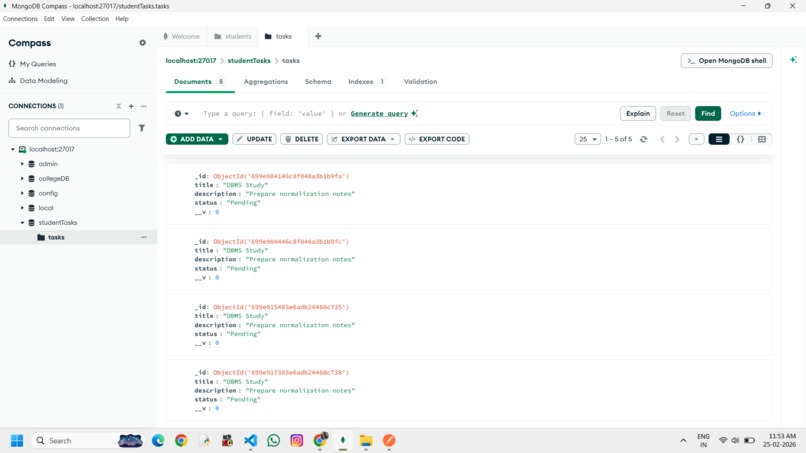Click the Reset button

click(675, 114)
